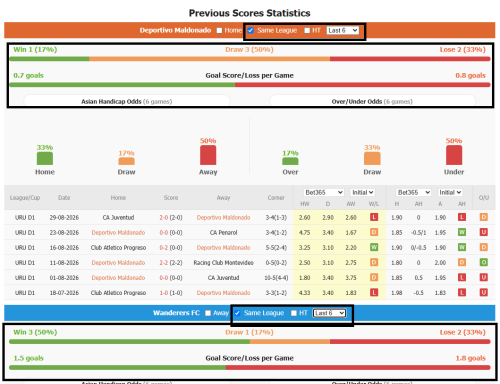Select Asian Handicap Odds tab for Deportivo
This screenshot has height=384, width=500.
click(x=127, y=101)
